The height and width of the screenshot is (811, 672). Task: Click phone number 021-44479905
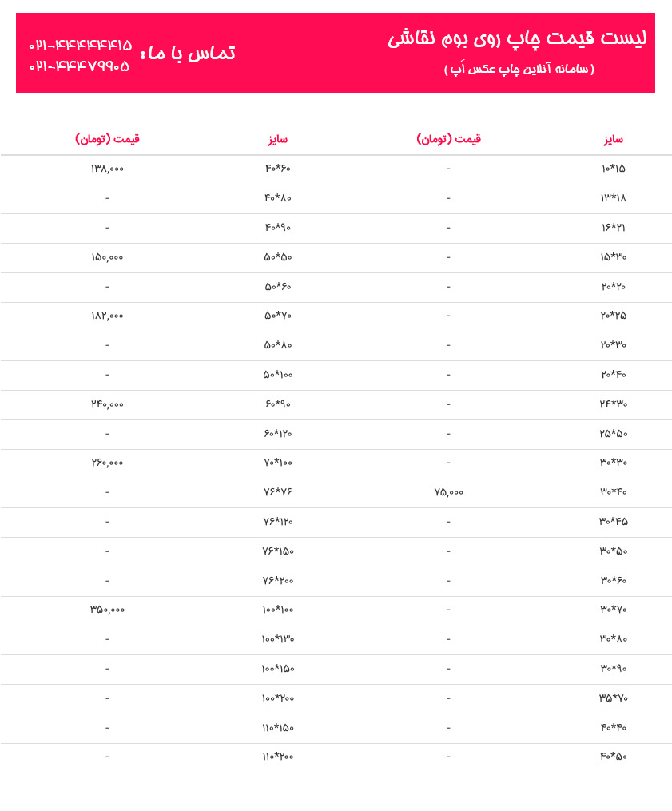pos(79,66)
